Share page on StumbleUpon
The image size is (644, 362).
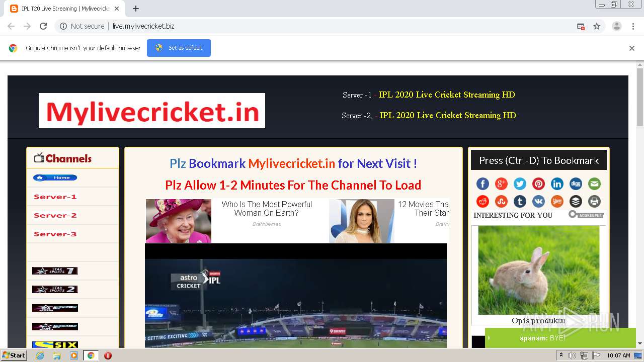[501, 202]
